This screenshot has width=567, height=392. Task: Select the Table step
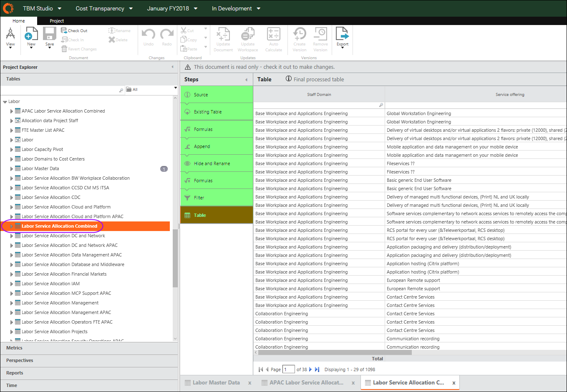point(217,215)
